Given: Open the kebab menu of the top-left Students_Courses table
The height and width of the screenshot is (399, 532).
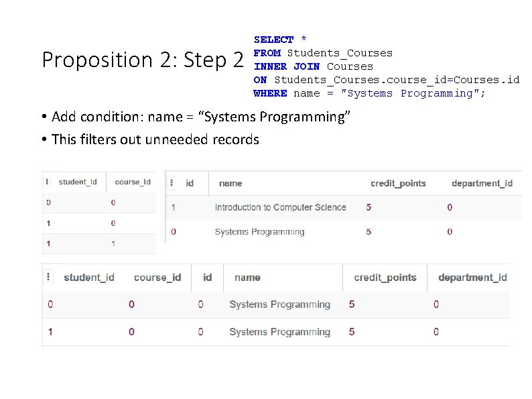Looking at the screenshot, I should tap(47, 182).
